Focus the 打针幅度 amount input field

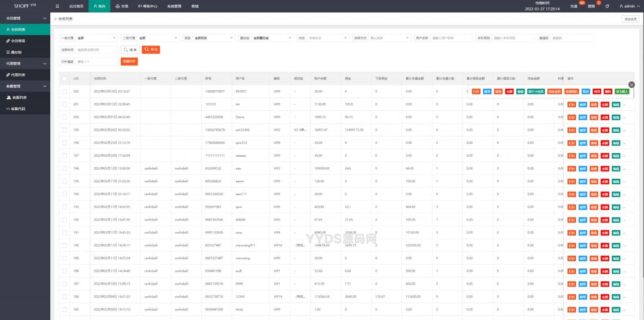tap(97, 62)
